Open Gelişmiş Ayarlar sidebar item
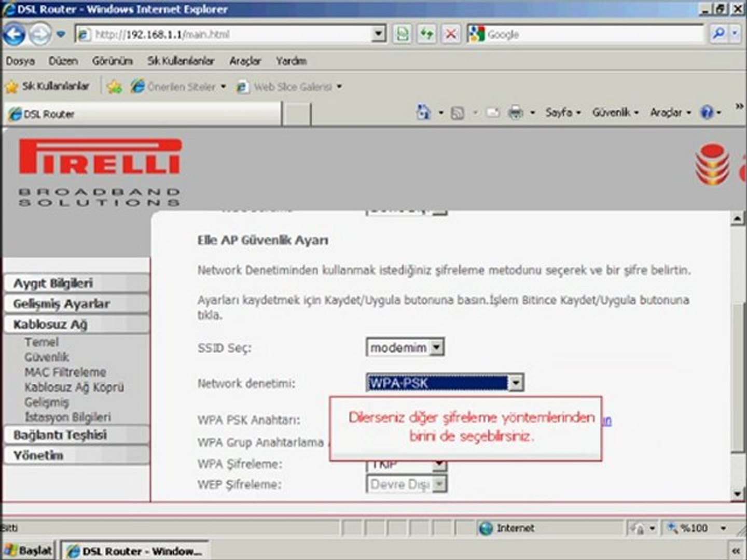The height and width of the screenshot is (560, 747). click(x=76, y=304)
